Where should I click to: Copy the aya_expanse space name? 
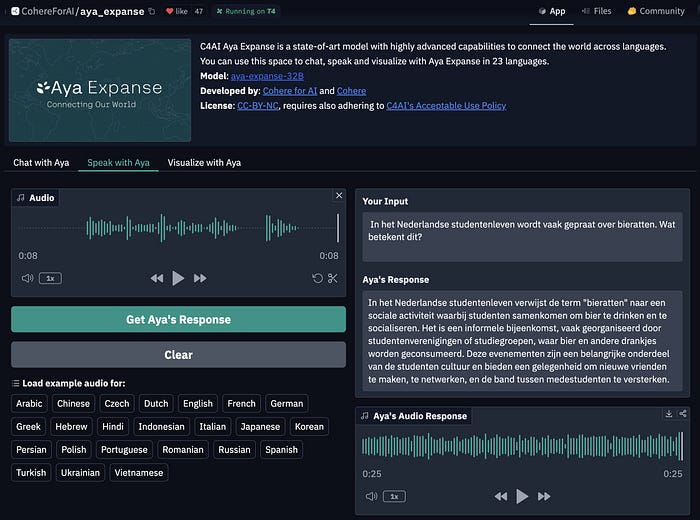(x=152, y=11)
